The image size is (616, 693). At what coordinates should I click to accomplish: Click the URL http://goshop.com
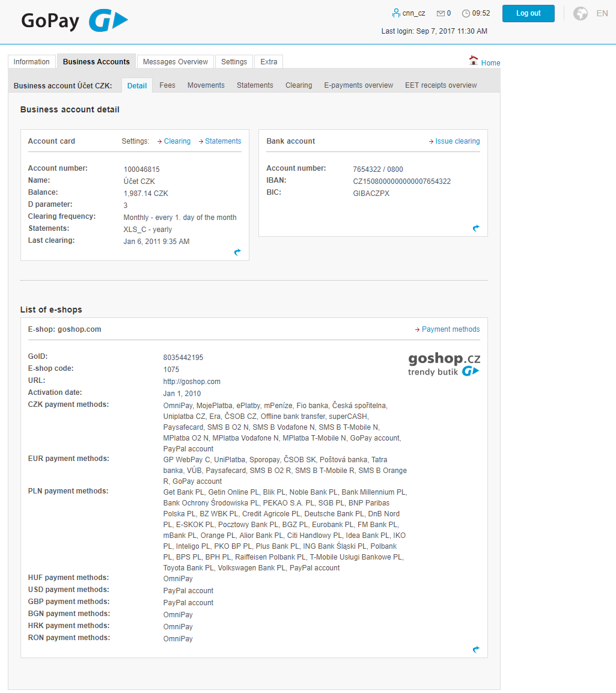[x=192, y=382]
